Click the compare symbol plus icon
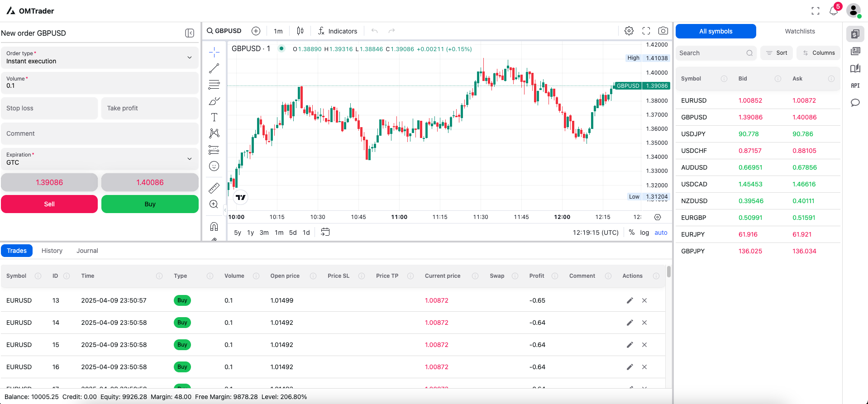Viewport: 868px width, 404px height. [x=256, y=31]
